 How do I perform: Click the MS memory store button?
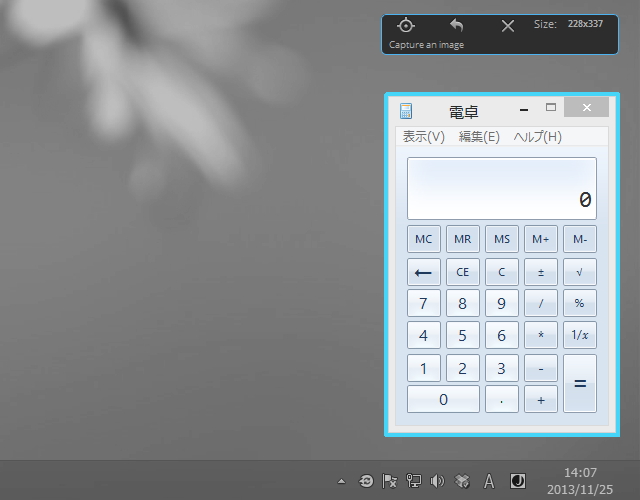[x=502, y=239]
